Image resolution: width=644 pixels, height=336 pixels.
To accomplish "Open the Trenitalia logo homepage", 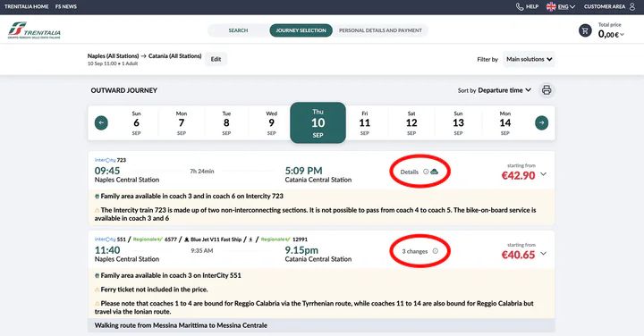I will pyautogui.click(x=34, y=30).
